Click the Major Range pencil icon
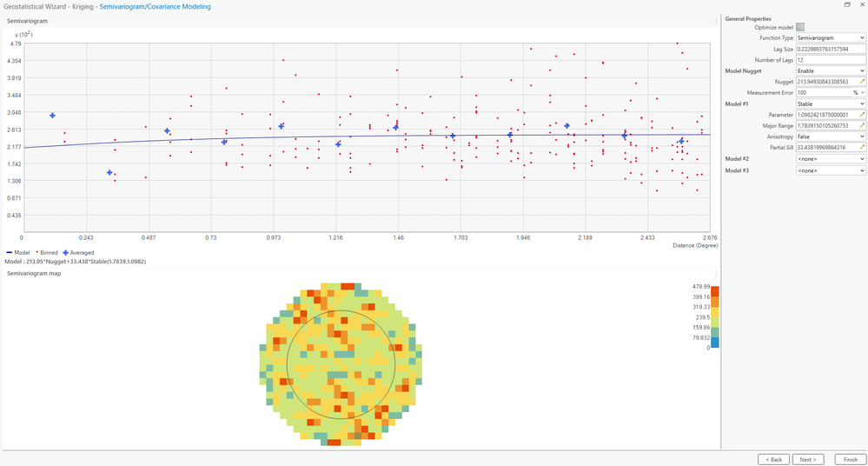This screenshot has height=466, width=868. click(862, 126)
